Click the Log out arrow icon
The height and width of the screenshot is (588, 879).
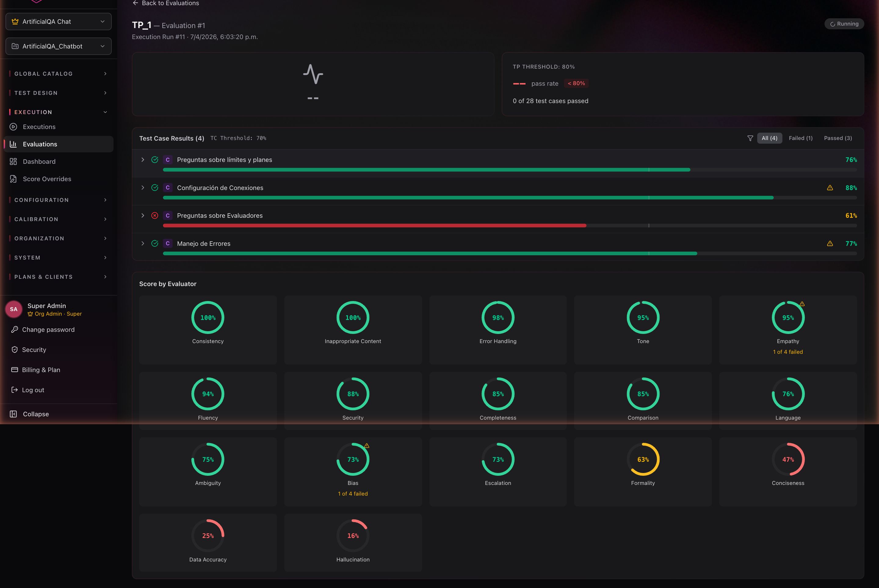tap(15, 390)
